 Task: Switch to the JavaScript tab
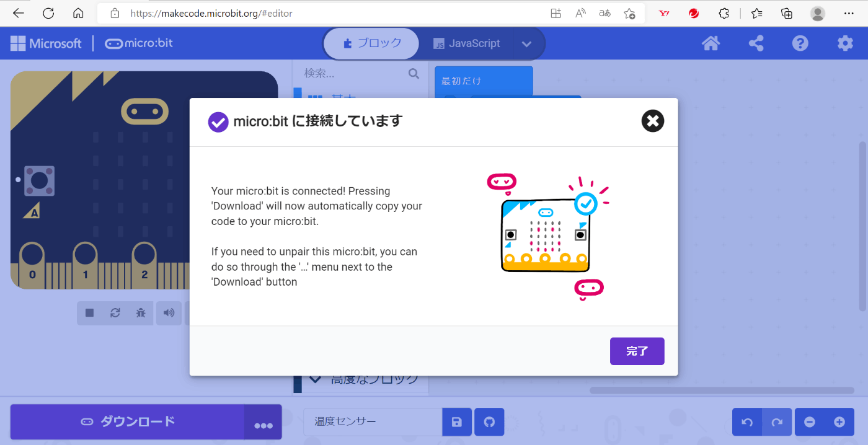[466, 43]
